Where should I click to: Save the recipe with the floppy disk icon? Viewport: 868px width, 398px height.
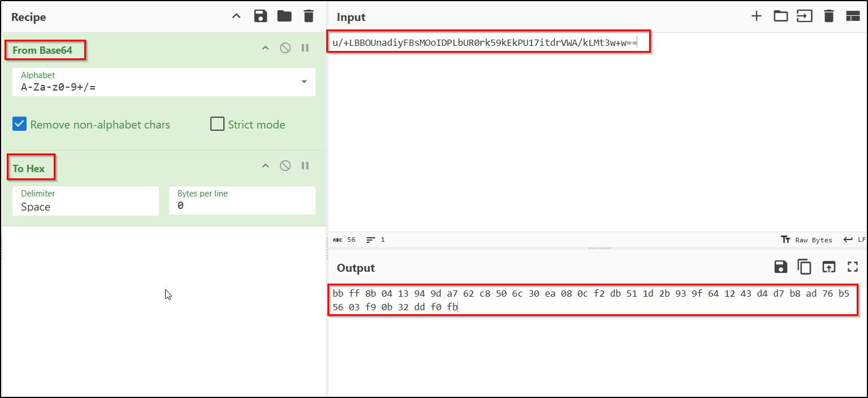coord(261,16)
